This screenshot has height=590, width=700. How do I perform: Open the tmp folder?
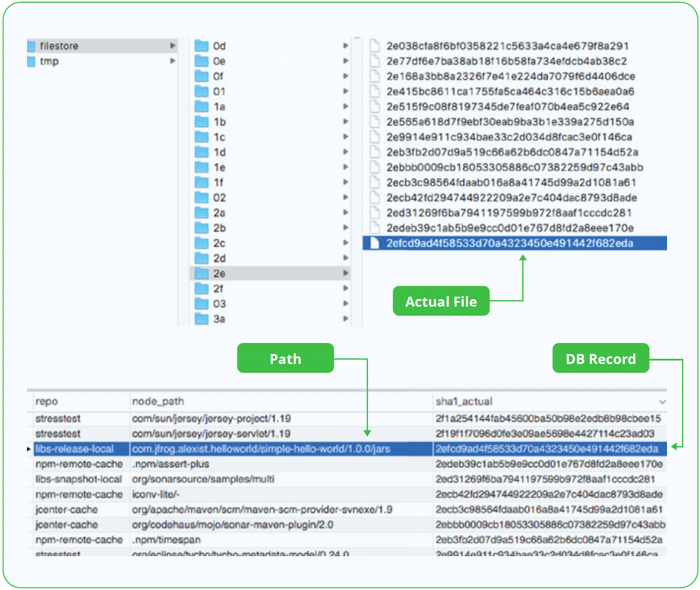(x=50, y=61)
